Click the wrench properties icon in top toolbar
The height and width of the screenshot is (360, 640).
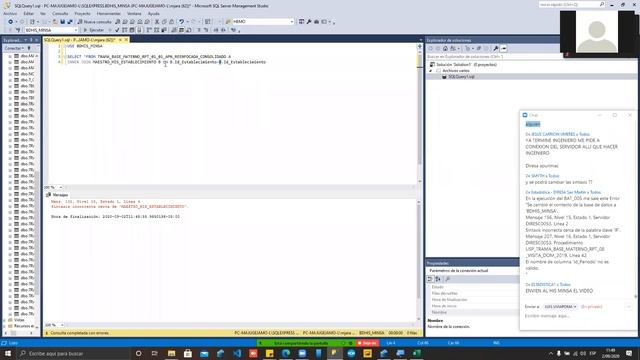pyautogui.click(x=309, y=22)
